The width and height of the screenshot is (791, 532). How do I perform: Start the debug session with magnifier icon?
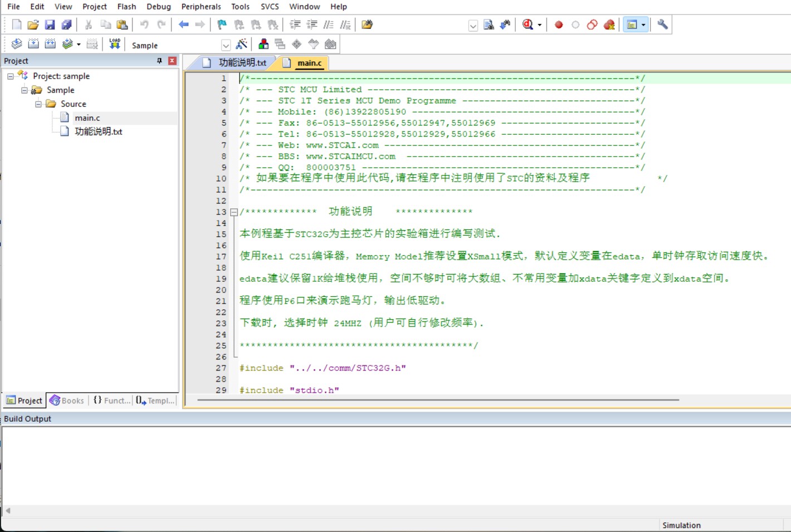click(x=528, y=25)
